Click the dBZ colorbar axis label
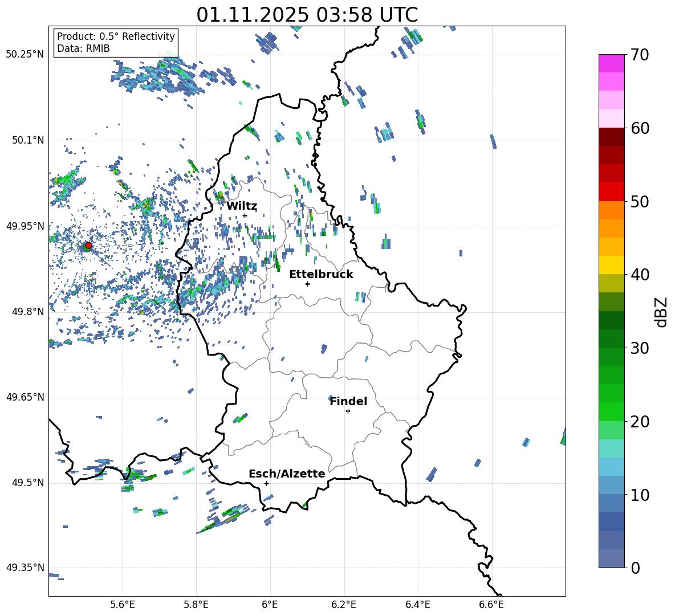This screenshot has height=616, width=675. 661,312
